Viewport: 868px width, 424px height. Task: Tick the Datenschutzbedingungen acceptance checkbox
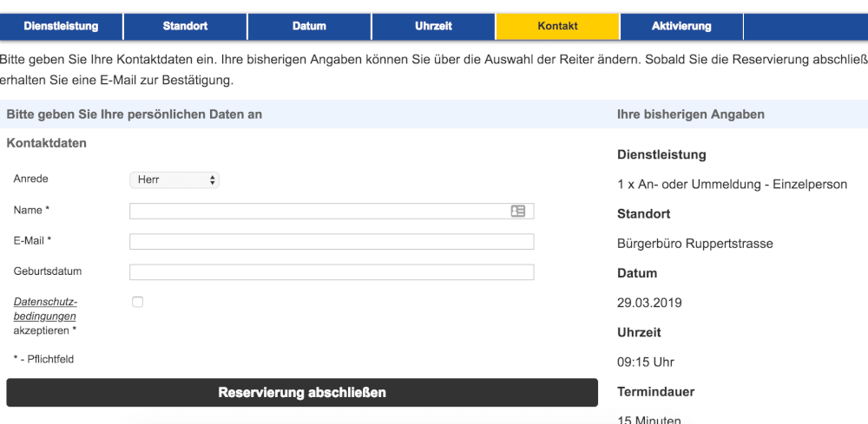137,302
